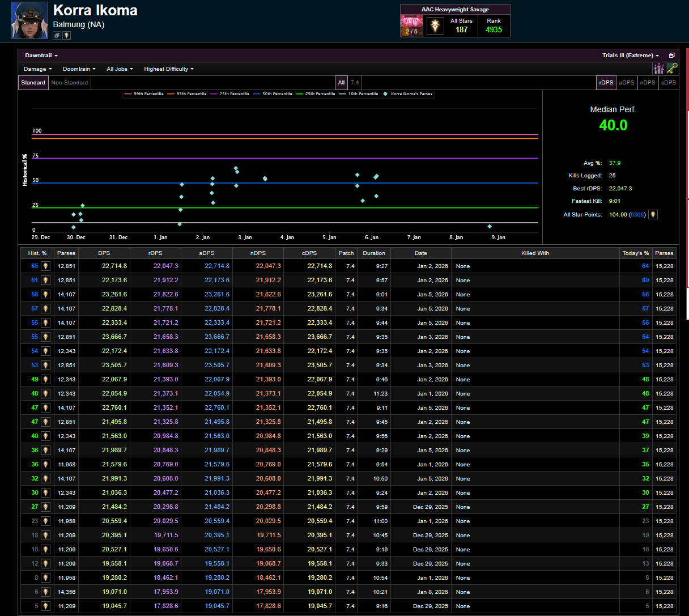Switch metric to rDPS
Image resolution: width=689 pixels, height=616 pixels.
[606, 83]
